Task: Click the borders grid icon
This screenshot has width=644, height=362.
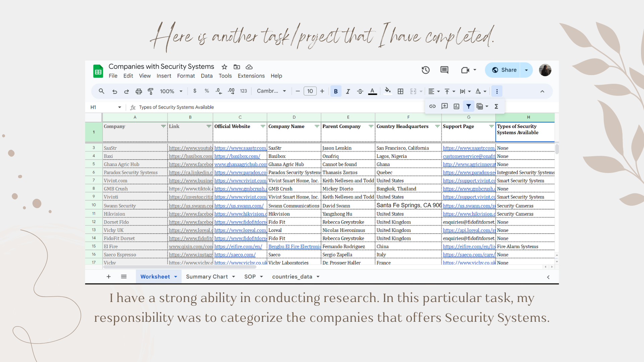Action: 400,91
